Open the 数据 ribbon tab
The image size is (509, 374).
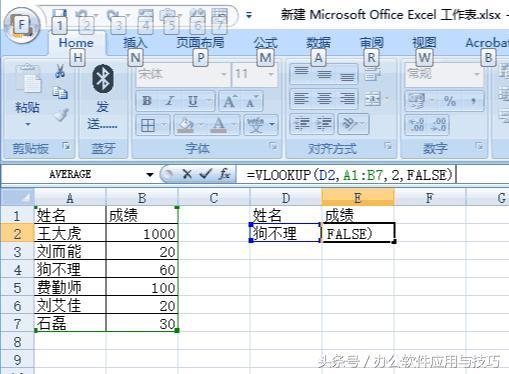tap(318, 43)
